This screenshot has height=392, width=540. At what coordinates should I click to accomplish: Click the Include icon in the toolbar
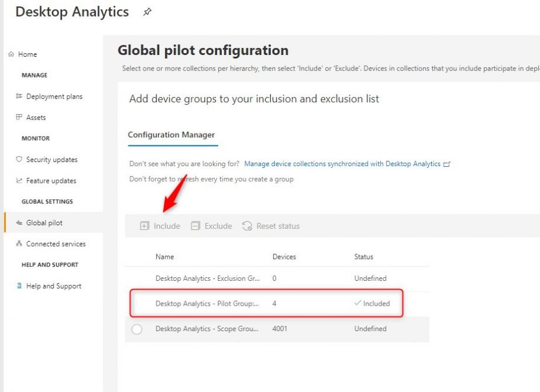pyautogui.click(x=145, y=225)
